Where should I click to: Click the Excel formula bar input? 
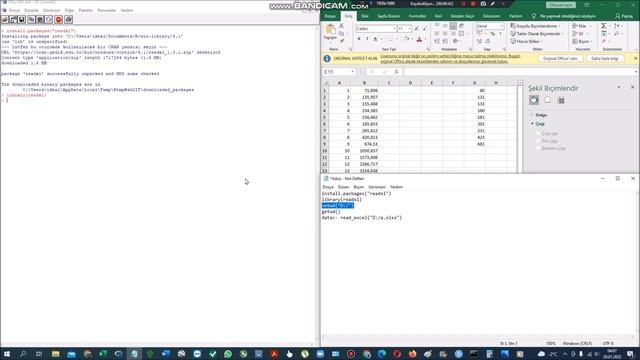tap(518, 72)
